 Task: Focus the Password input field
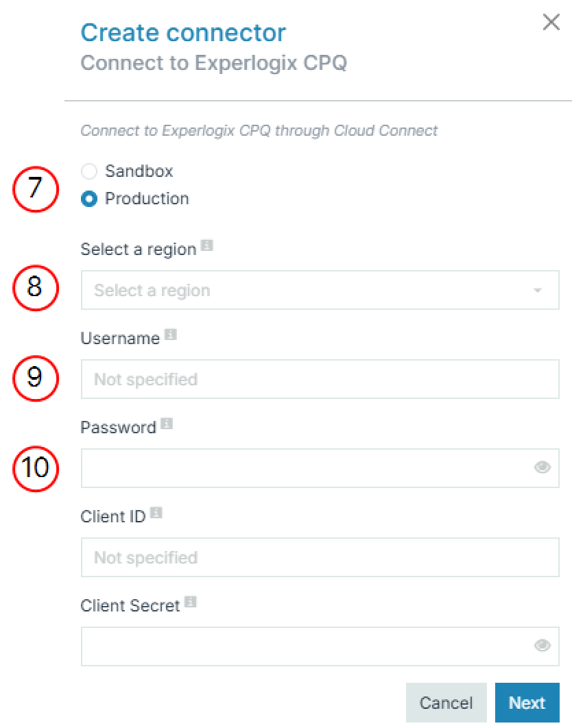pos(306,468)
